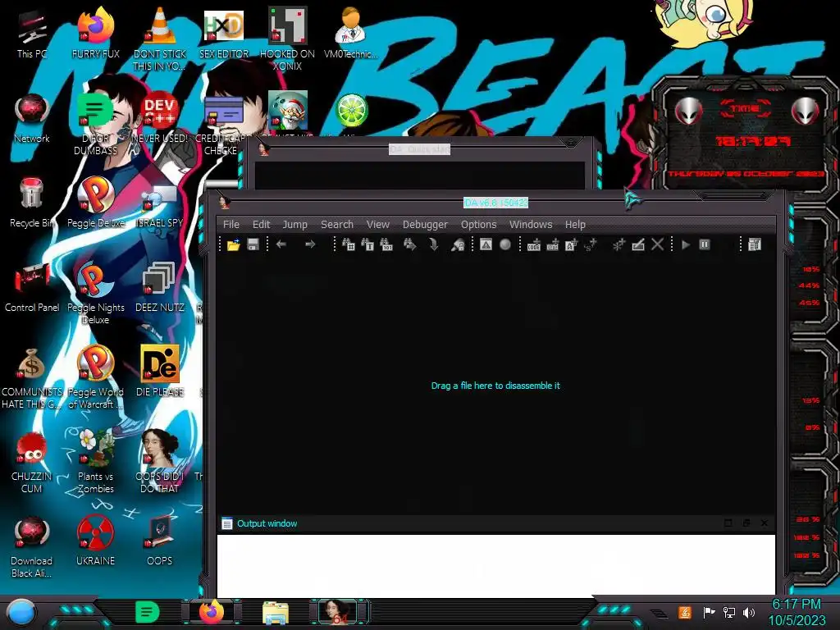Select the Control Panel desktop icon

click(x=32, y=288)
